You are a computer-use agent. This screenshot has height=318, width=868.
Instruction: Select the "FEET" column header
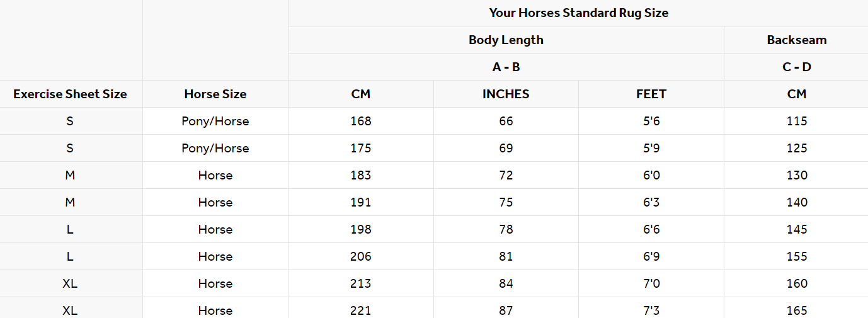[651, 94]
